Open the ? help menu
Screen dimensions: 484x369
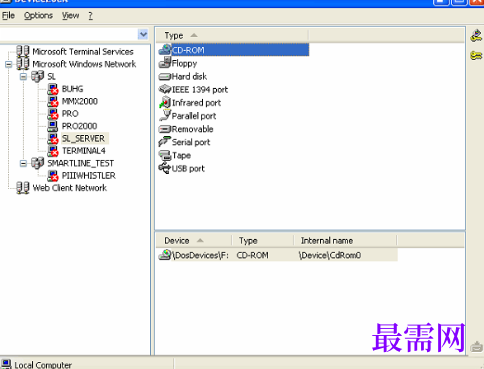(x=90, y=16)
